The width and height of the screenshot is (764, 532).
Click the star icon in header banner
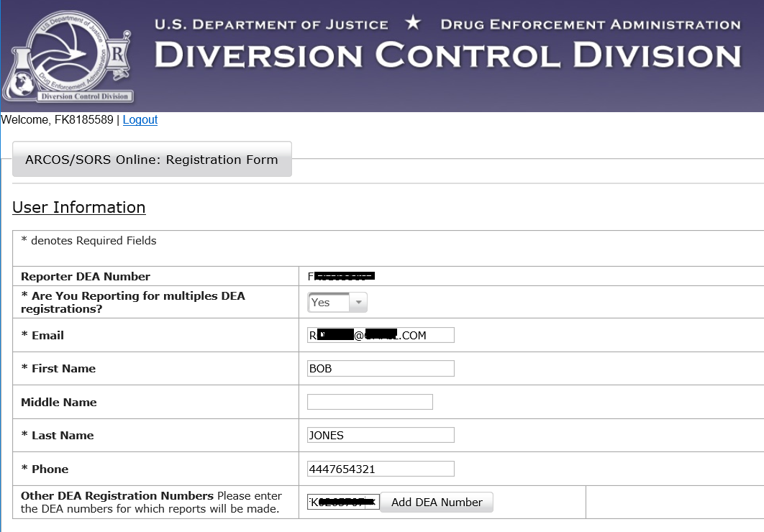(413, 22)
